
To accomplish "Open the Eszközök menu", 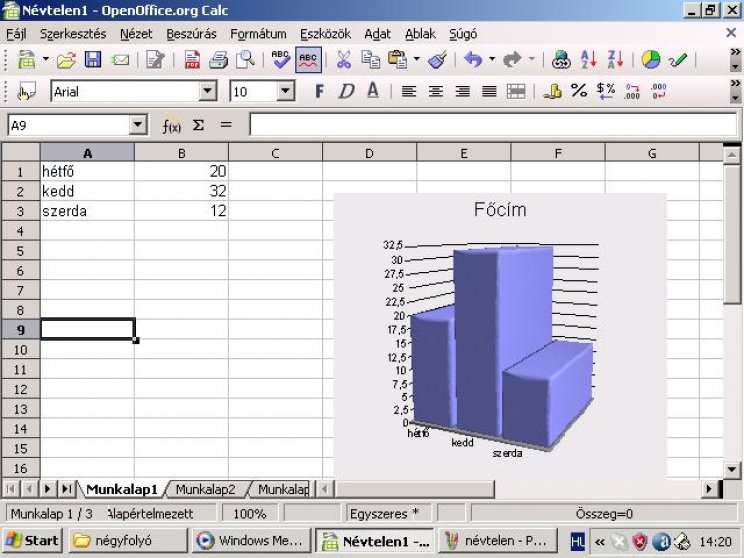I will pos(326,34).
